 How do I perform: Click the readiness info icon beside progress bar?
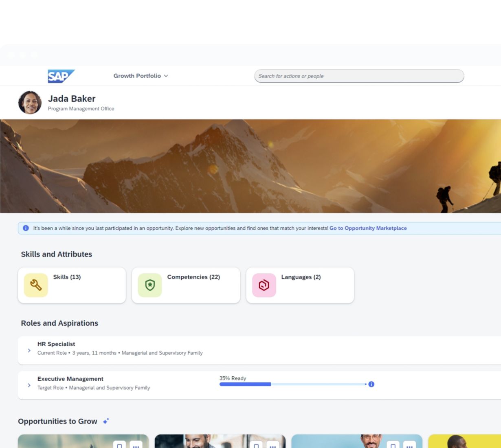click(371, 384)
